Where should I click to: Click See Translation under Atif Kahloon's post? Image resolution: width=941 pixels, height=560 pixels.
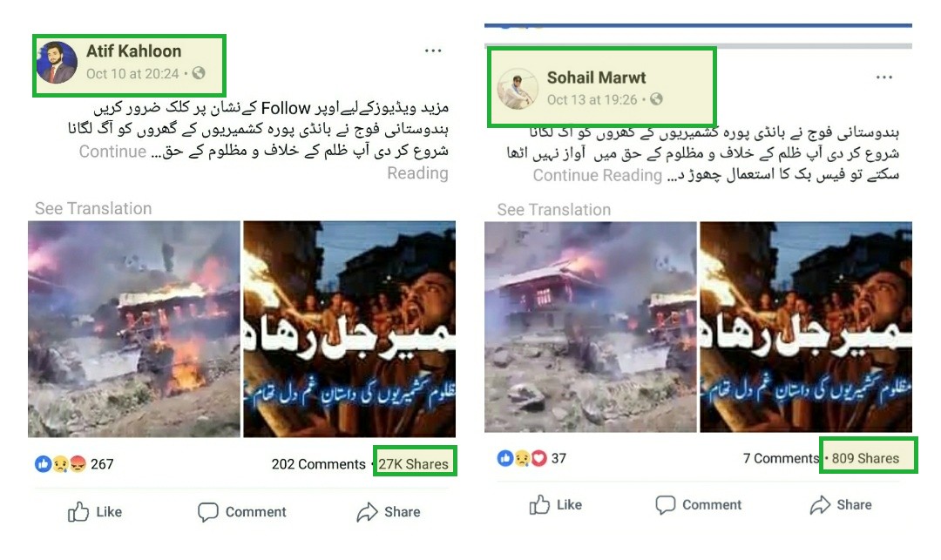93,208
